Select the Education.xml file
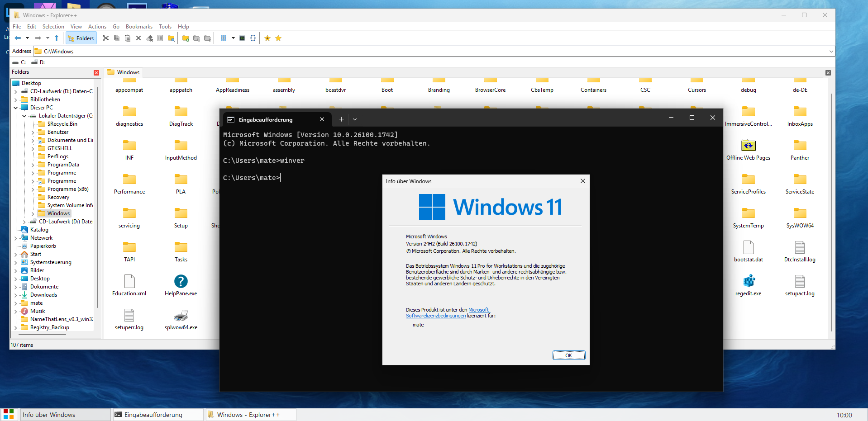This screenshot has width=868, height=421. 129,286
